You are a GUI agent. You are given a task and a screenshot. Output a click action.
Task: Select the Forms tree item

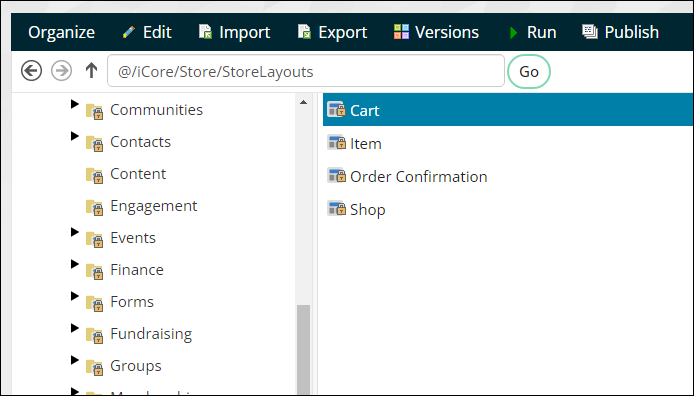[132, 302]
